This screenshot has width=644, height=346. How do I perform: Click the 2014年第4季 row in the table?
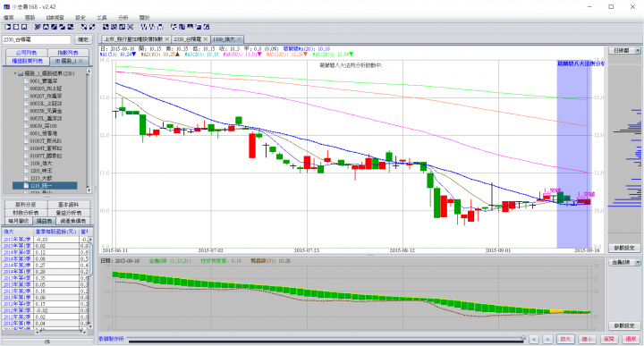click(45, 252)
